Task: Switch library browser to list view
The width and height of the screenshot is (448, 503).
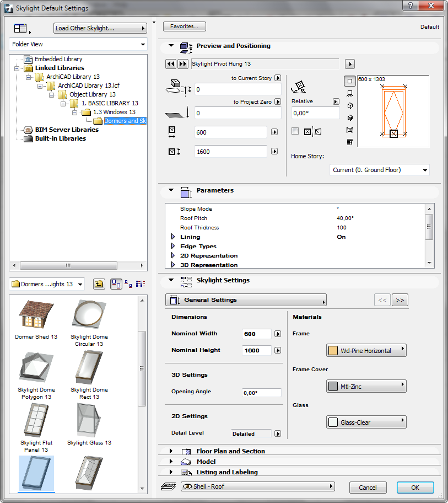Action: click(141, 284)
